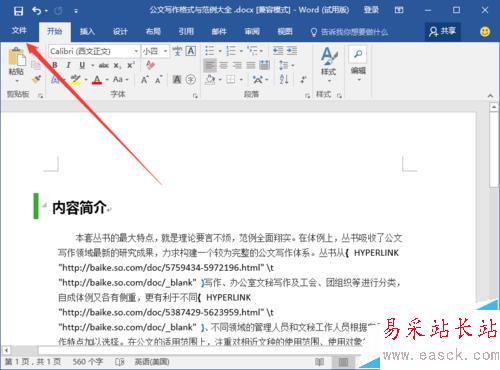Open the 小四 font size dropdown
This screenshot has height=370, width=500.
pyautogui.click(x=165, y=51)
